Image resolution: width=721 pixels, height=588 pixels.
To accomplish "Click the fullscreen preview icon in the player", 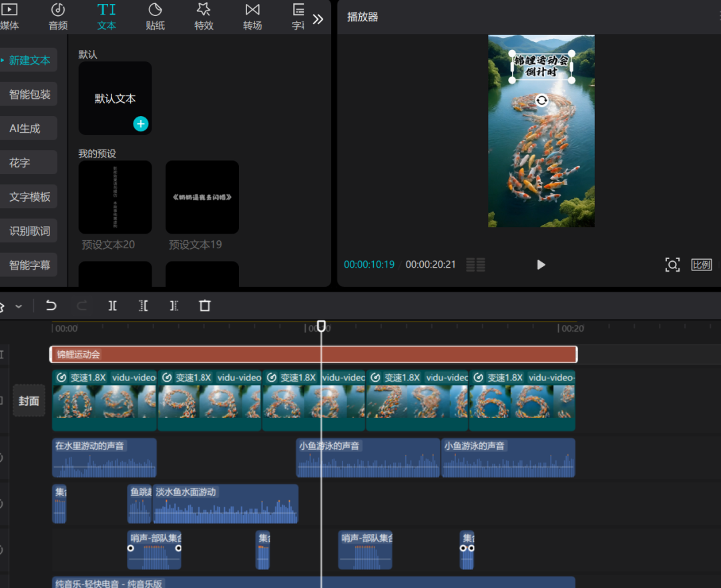I will pyautogui.click(x=673, y=264).
